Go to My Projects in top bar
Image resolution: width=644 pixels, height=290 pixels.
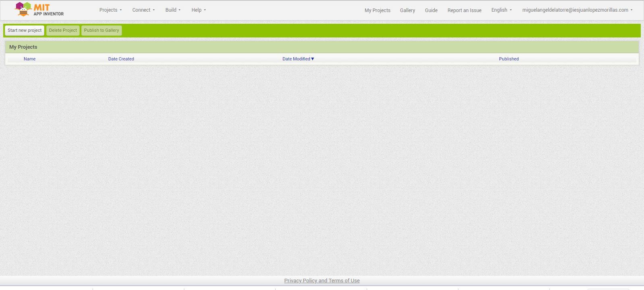point(377,10)
